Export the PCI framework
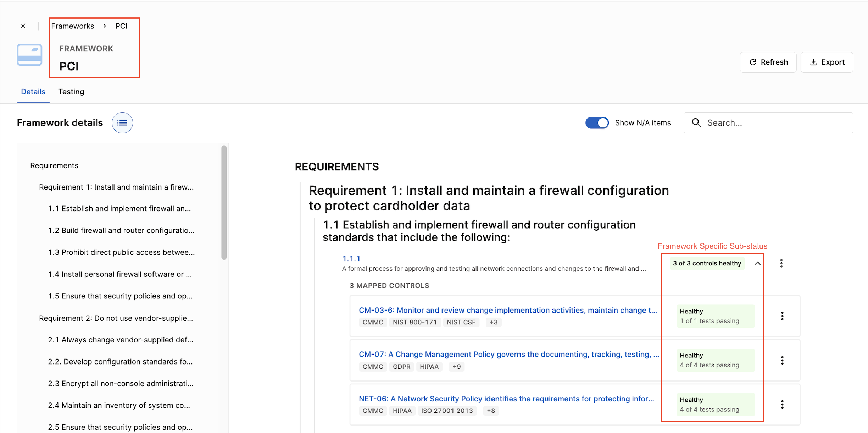Viewport: 868px width, 433px height. [x=827, y=62]
